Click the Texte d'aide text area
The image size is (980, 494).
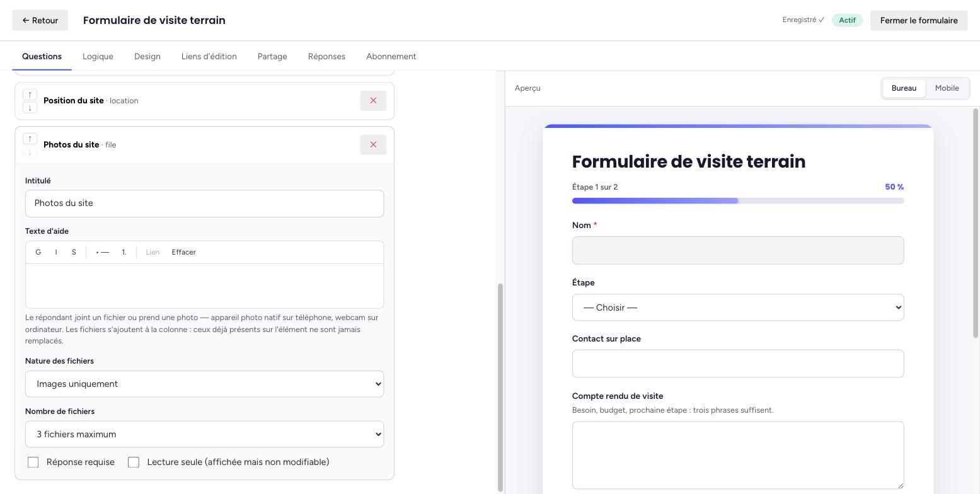coord(204,286)
